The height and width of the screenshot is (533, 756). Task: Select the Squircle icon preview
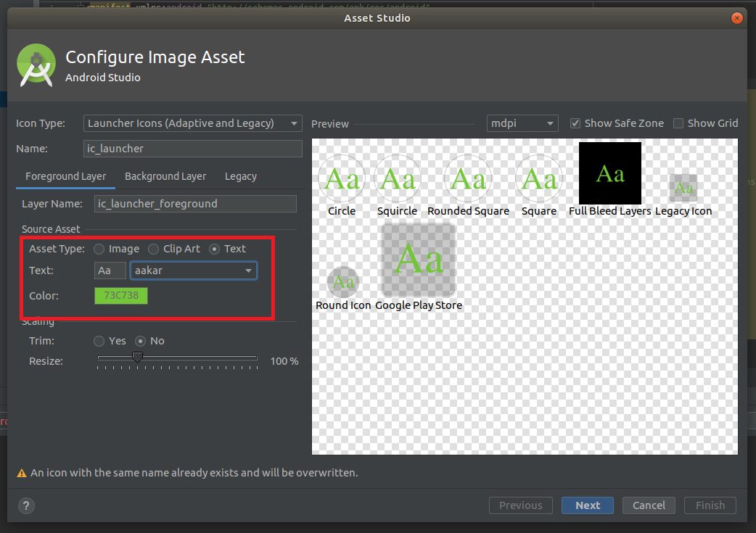click(397, 178)
